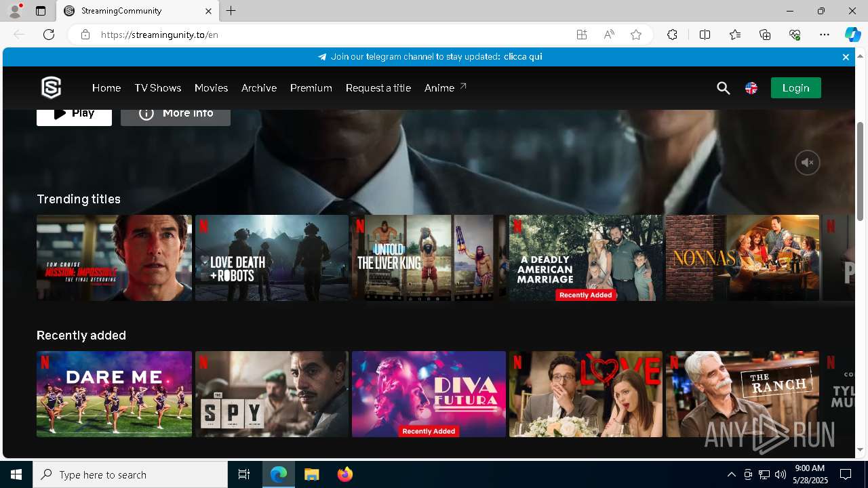868x488 pixels.
Task: Dismiss the telegram banner
Action: 846,57
